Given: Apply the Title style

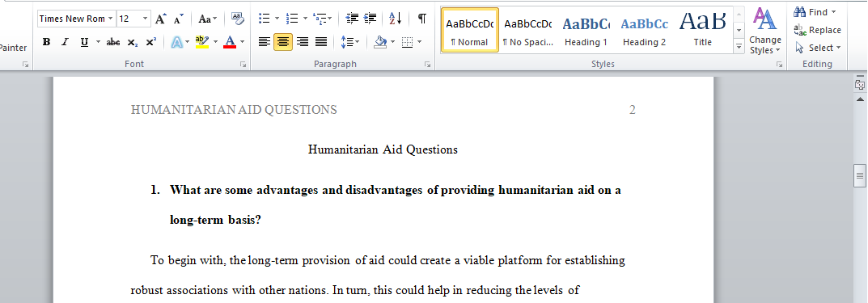Looking at the screenshot, I should click(x=702, y=31).
